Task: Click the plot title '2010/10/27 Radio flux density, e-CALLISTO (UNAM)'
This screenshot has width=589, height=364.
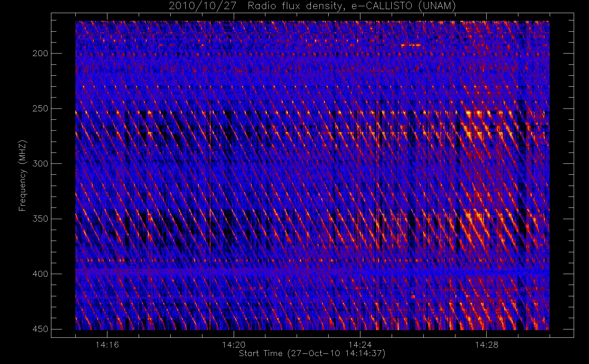Action: (x=312, y=6)
